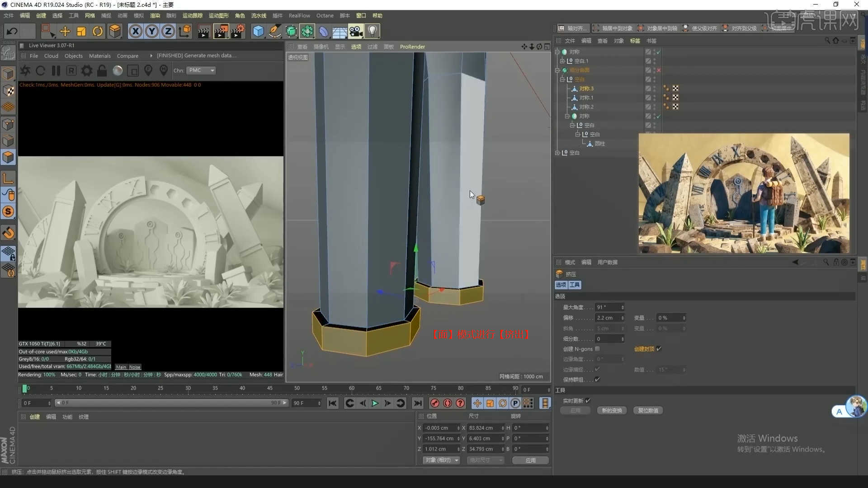Pause the Live Viewer render
Screen dimensions: 868x488
[56, 70]
